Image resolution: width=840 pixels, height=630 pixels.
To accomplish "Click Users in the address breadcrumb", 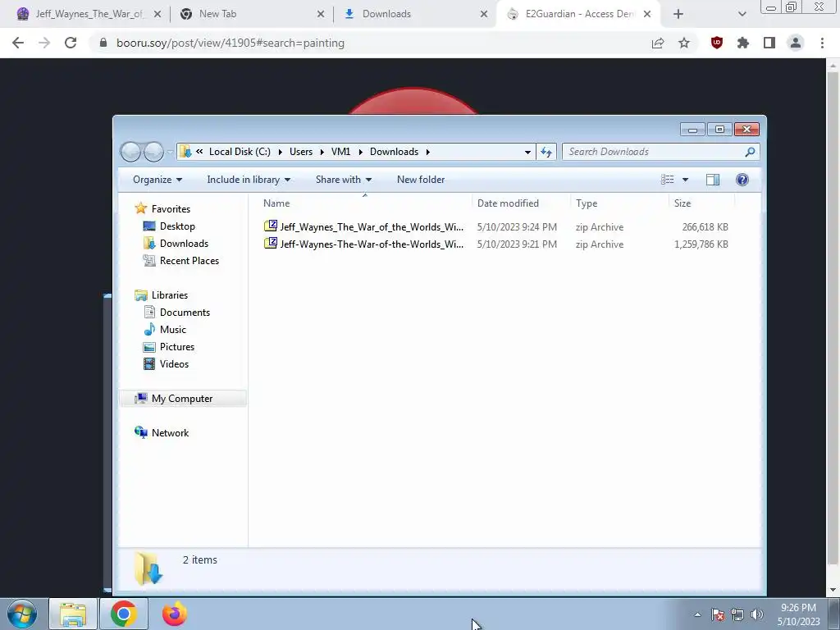I will tap(301, 152).
